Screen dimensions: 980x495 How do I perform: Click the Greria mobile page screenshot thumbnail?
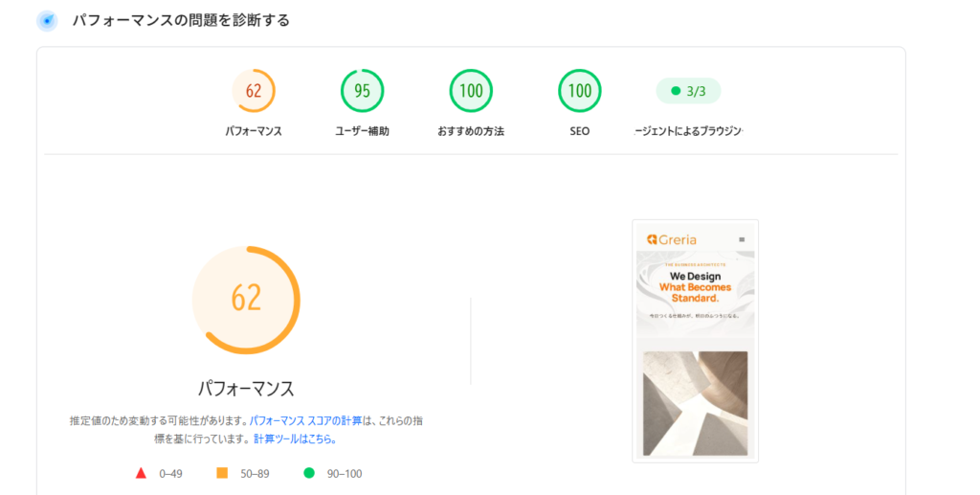click(695, 341)
